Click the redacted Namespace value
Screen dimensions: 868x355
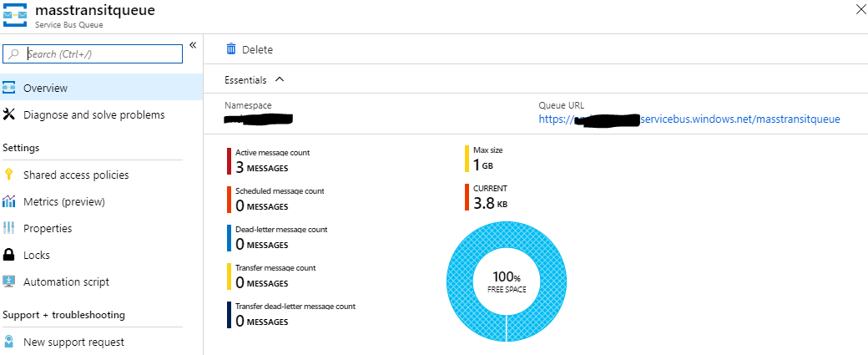coord(258,119)
